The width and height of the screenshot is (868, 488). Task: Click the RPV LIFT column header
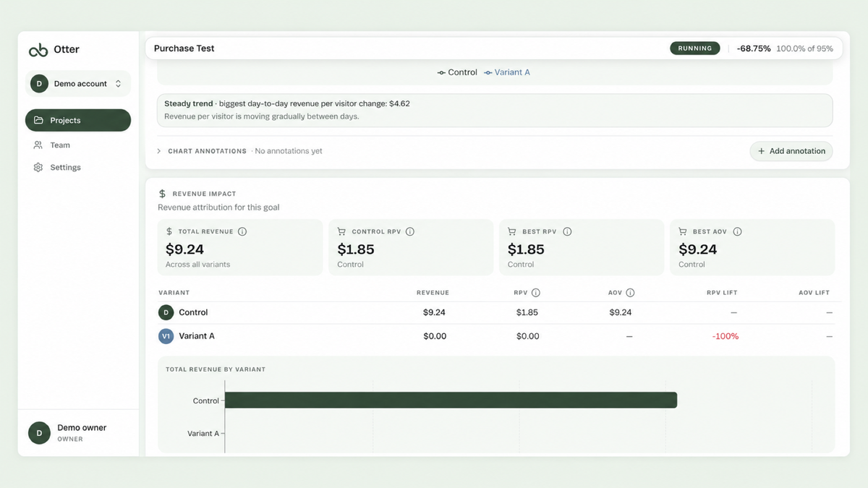722,293
